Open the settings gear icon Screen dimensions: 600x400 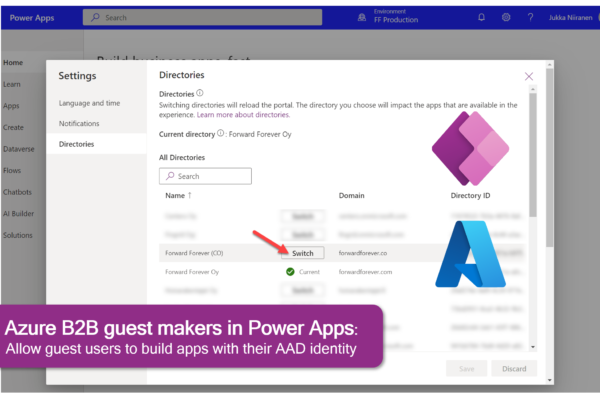click(x=506, y=17)
